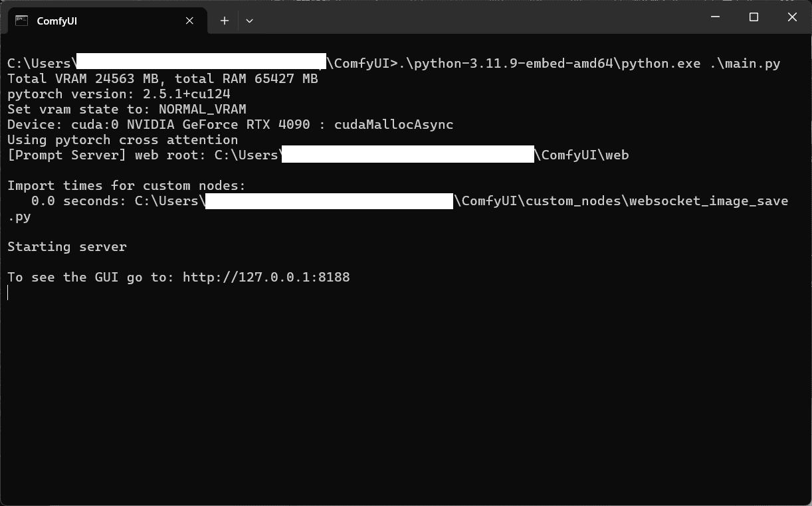Click the 'Total VRAM 24563 MB' text
The width and height of the screenshot is (812, 506).
pyautogui.click(x=81, y=78)
